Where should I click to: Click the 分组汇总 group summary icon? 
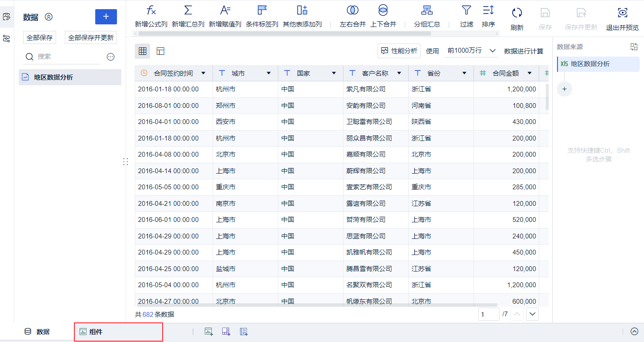point(427,10)
